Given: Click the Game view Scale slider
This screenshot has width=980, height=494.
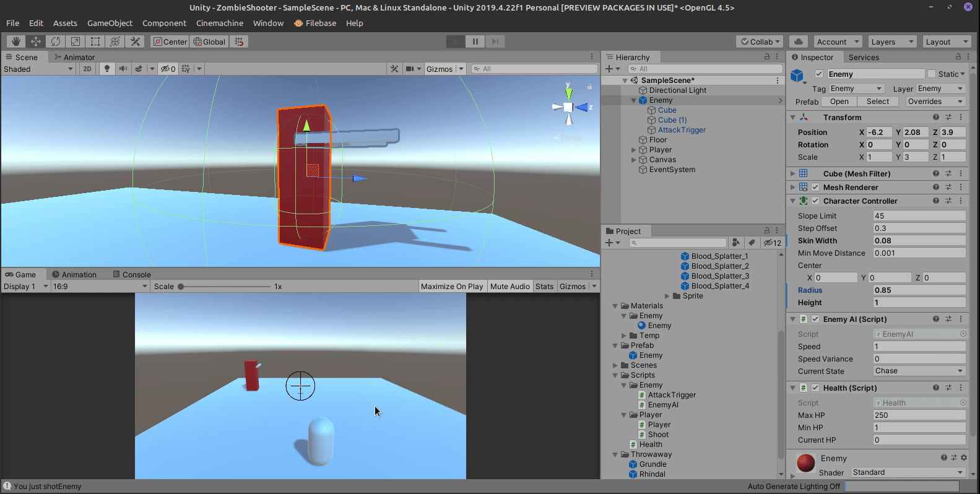Looking at the screenshot, I should pos(225,287).
